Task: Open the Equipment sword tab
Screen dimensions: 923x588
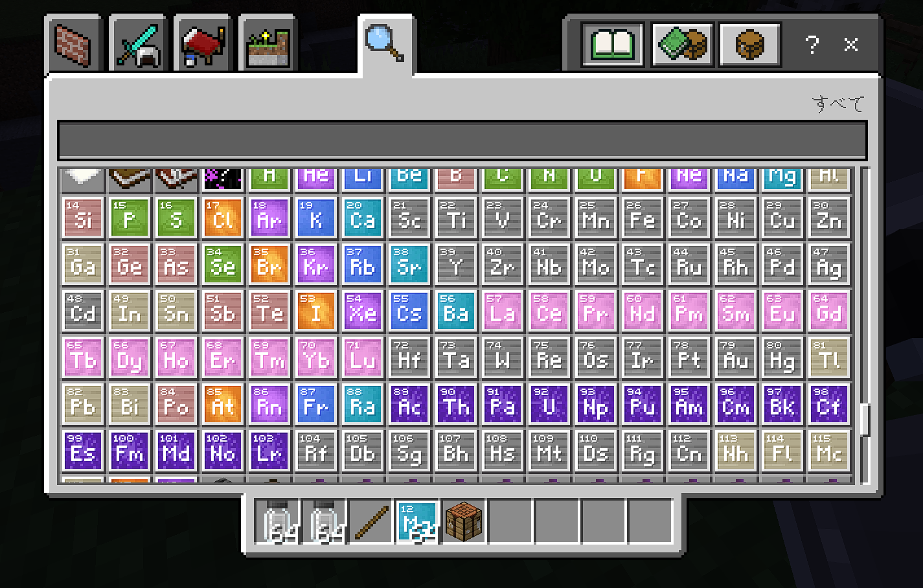Action: (139, 44)
